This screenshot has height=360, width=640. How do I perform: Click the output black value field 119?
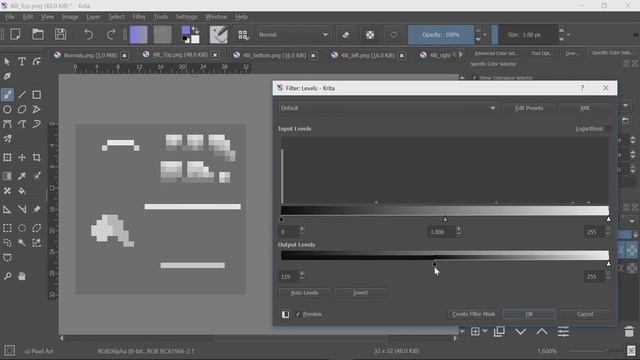tap(289, 277)
